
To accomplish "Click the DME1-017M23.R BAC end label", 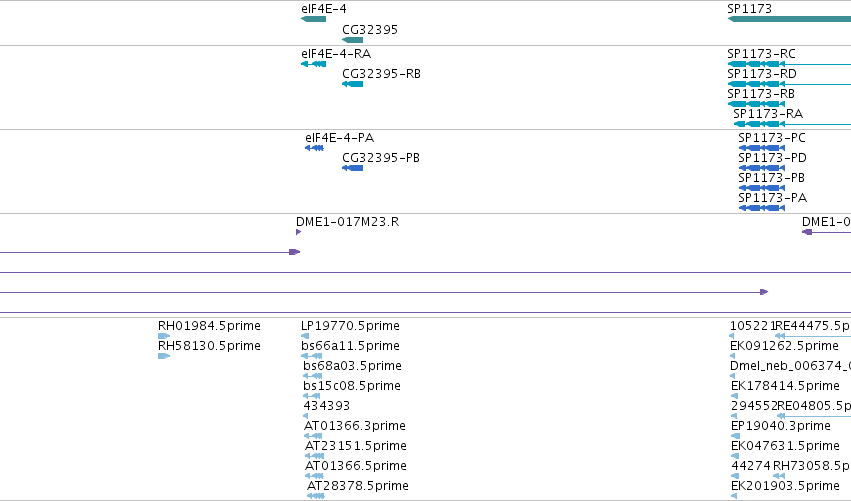I will (x=347, y=222).
